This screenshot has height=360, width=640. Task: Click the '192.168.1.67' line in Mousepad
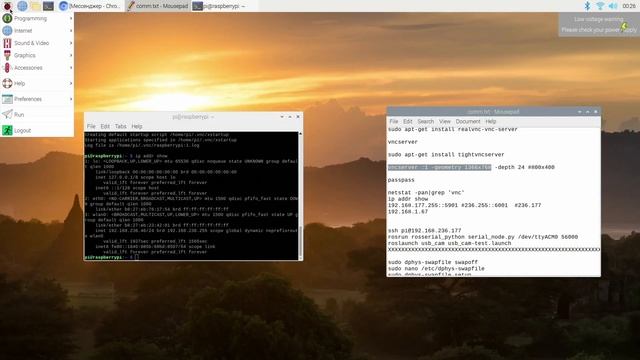coord(408,211)
